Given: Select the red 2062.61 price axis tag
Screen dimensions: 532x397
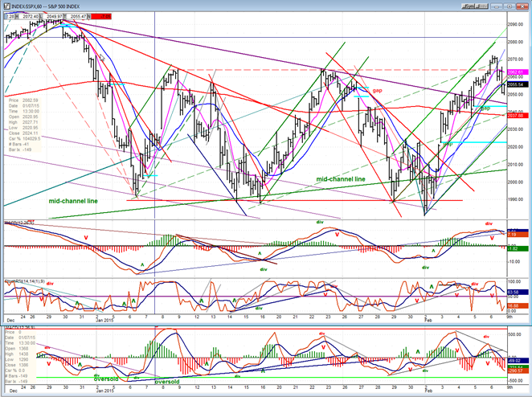Looking at the screenshot, I should point(514,71).
